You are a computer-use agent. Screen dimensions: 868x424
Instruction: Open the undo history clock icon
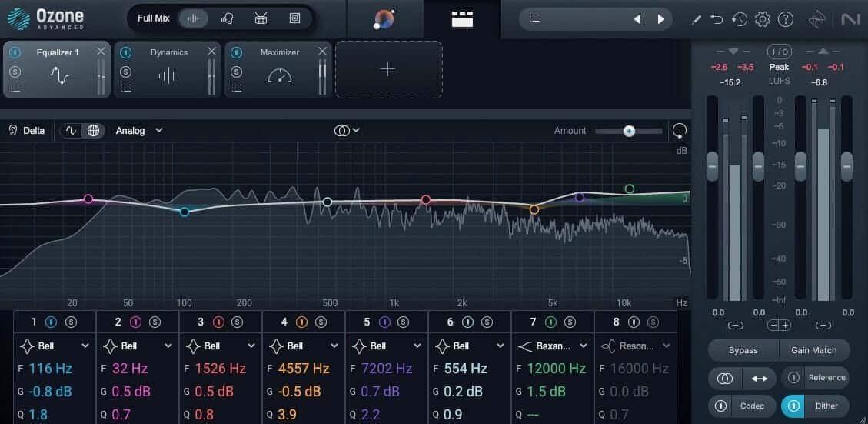[x=739, y=19]
